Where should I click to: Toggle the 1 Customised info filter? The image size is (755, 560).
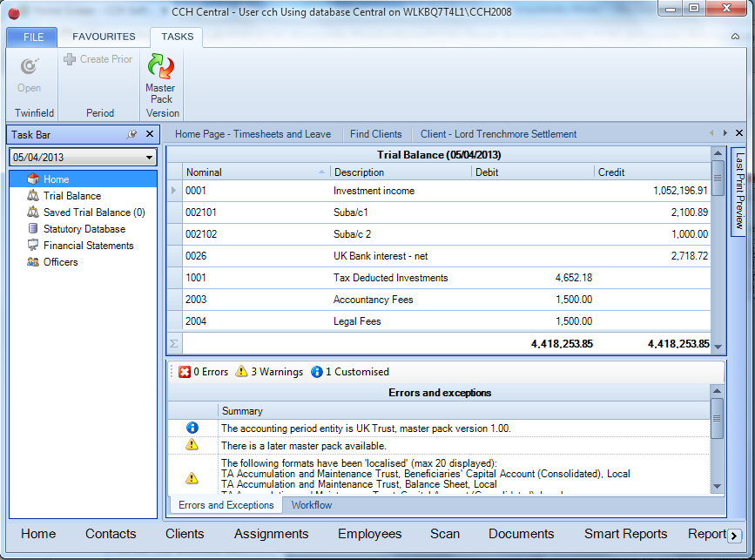350,372
